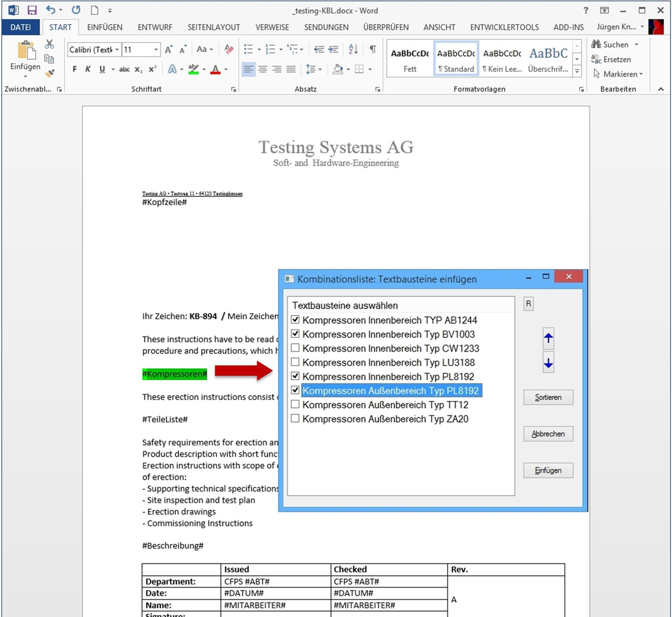Show paragraph marks with the ¶ icon

373,49
